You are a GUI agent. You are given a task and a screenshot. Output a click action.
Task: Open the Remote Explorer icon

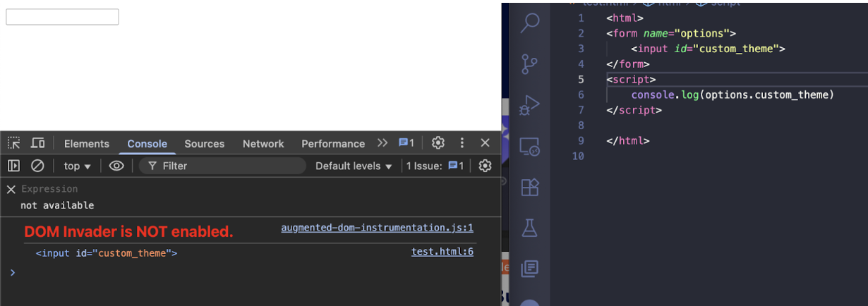tap(529, 147)
